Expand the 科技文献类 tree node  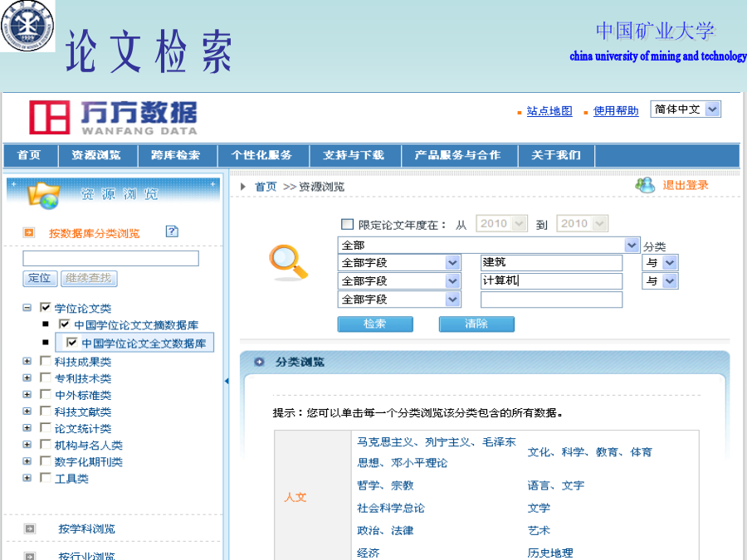(x=27, y=411)
